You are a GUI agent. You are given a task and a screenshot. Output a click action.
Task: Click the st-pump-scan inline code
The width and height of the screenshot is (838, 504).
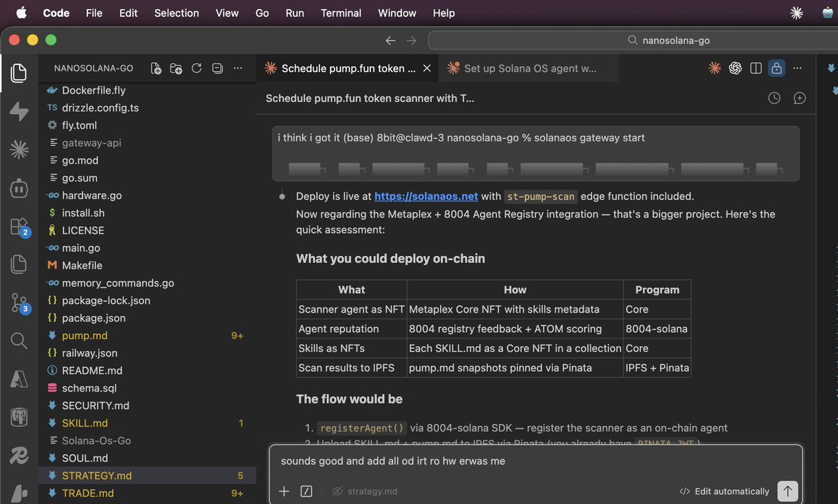coord(540,196)
